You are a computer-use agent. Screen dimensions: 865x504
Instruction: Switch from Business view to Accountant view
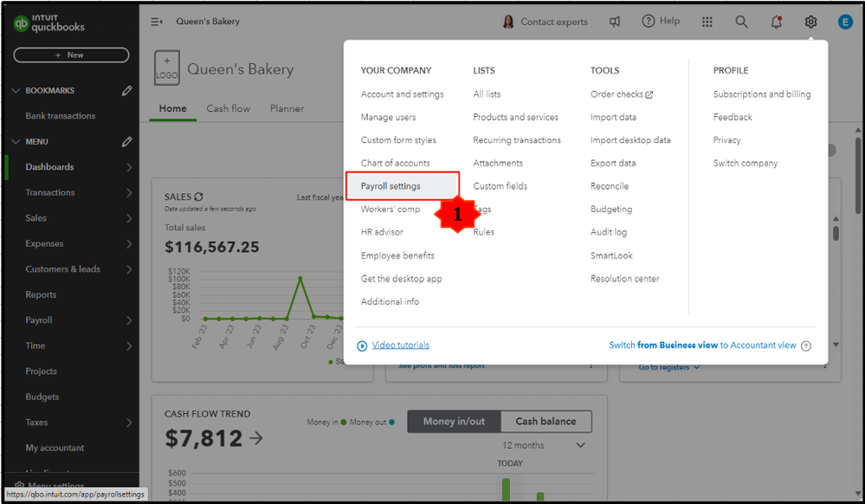click(702, 345)
